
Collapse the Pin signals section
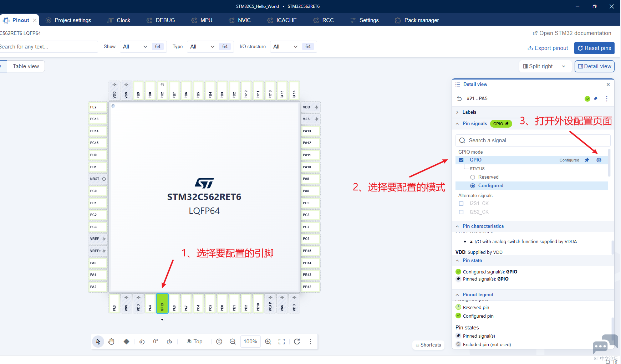(457, 124)
